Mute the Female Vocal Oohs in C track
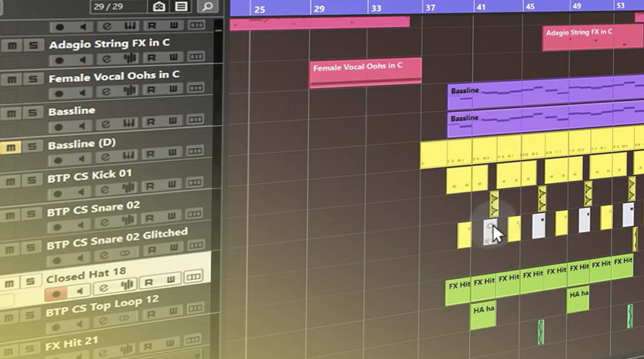The width and height of the screenshot is (644, 359). [11, 80]
